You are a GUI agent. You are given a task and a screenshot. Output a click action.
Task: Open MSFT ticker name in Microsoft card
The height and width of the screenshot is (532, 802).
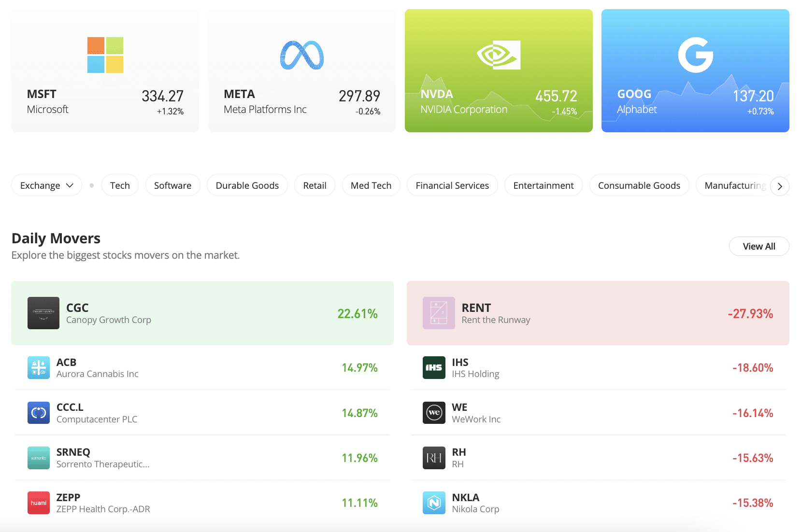tap(42, 94)
